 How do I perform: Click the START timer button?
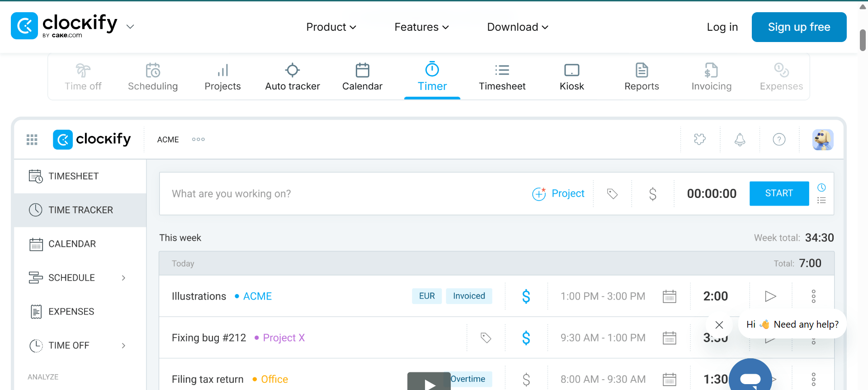779,193
